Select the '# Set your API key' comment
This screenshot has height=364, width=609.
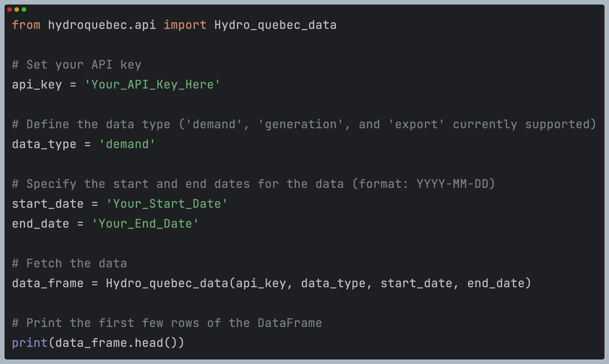77,65
